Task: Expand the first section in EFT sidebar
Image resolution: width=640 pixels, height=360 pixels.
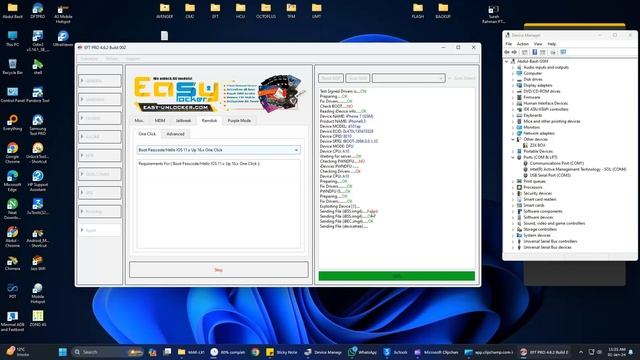Action: [100, 81]
